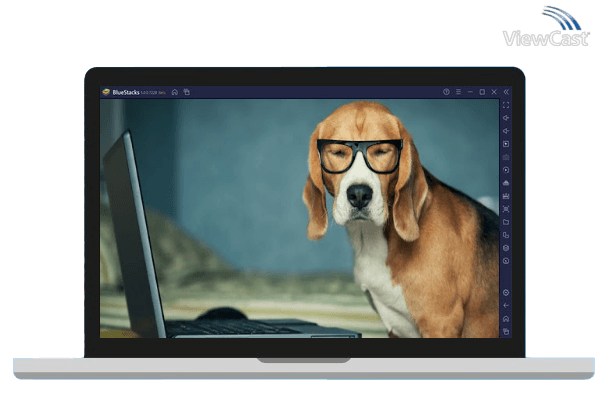Open the hamburger menu in title bar
This screenshot has width=602, height=414.
coord(458,92)
